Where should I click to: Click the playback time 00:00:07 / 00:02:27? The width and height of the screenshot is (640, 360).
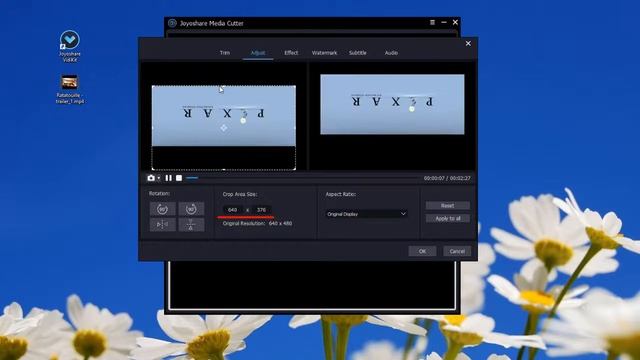tap(447, 178)
